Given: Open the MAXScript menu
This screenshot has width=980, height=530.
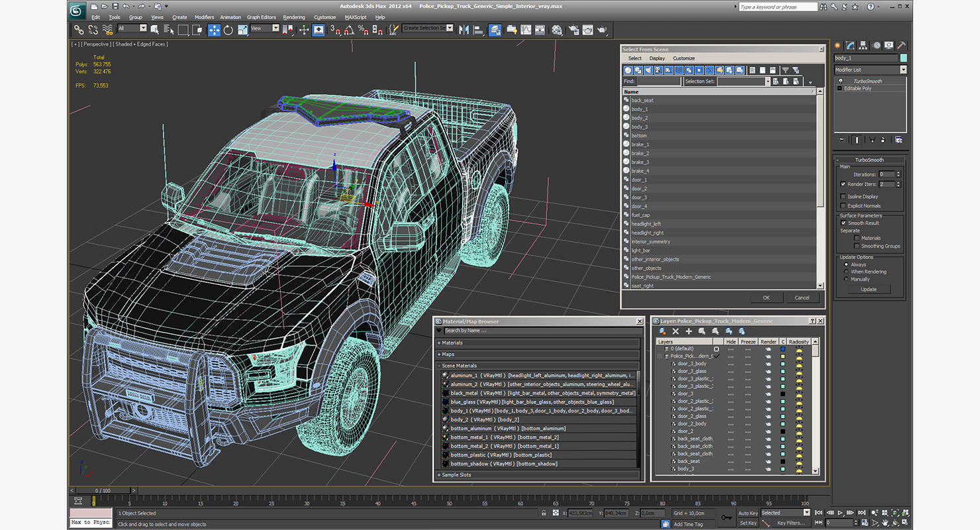Looking at the screenshot, I should pos(356,17).
